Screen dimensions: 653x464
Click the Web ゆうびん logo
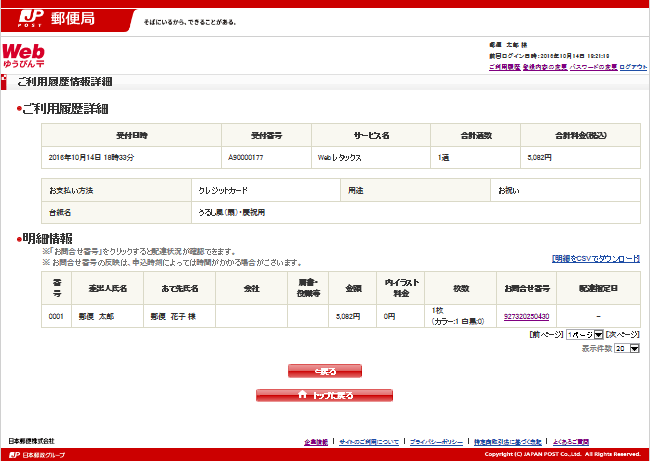pos(23,55)
